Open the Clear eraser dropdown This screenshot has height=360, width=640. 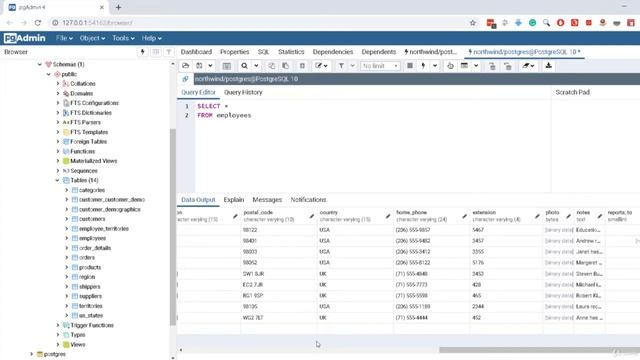tap(528, 66)
